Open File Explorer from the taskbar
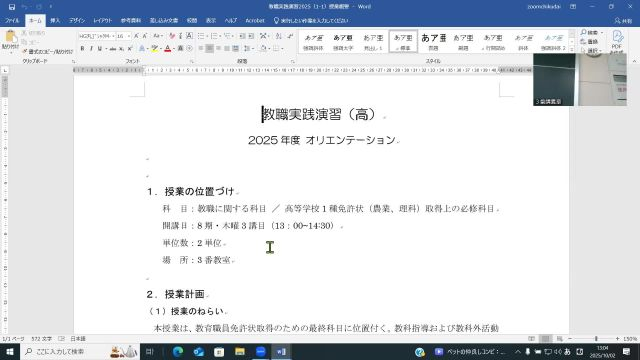The width and height of the screenshot is (640, 360). coord(240,351)
